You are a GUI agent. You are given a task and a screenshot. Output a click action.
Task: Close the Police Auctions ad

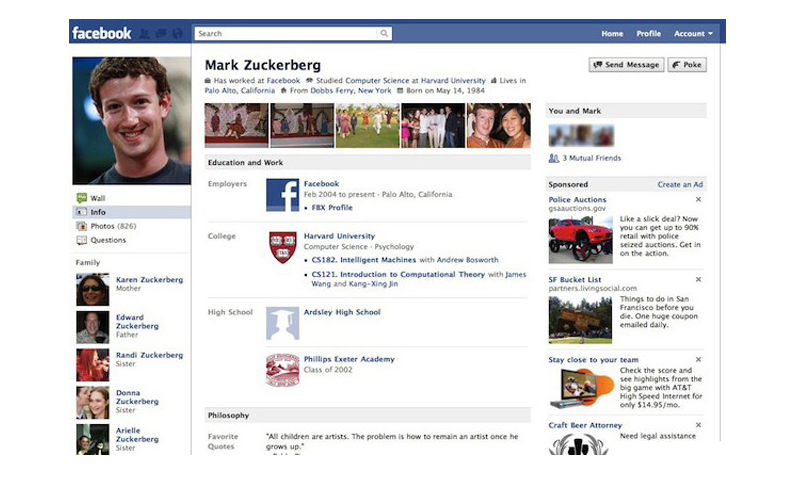click(698, 199)
